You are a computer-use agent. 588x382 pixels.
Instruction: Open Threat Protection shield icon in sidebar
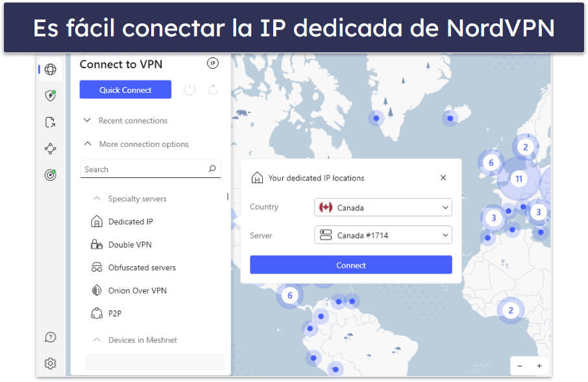click(x=50, y=96)
